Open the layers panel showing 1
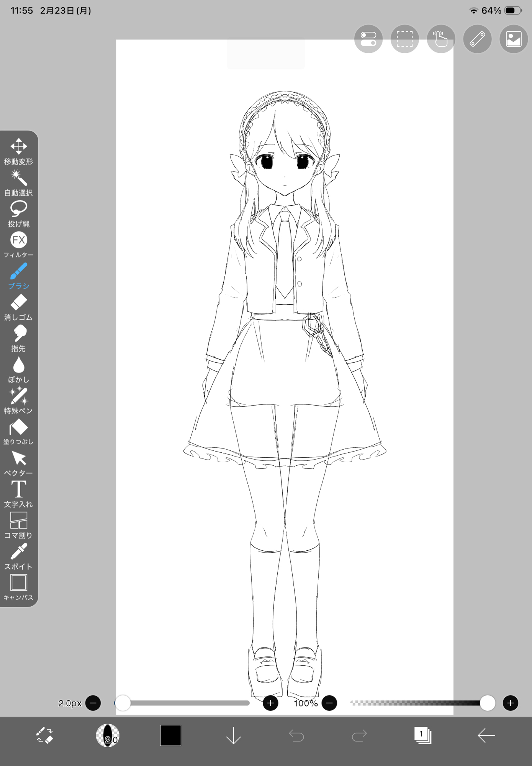The height and width of the screenshot is (766, 532). (422, 735)
